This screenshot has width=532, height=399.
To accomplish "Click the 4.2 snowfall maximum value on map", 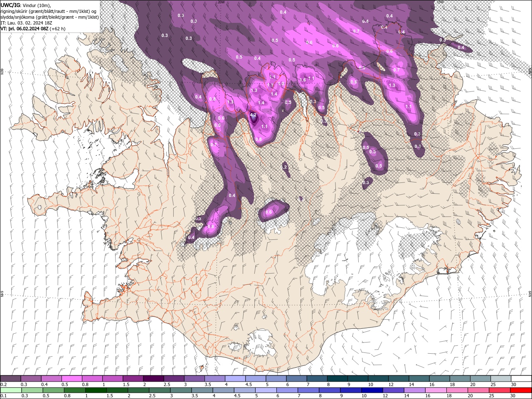I will tap(253, 114).
